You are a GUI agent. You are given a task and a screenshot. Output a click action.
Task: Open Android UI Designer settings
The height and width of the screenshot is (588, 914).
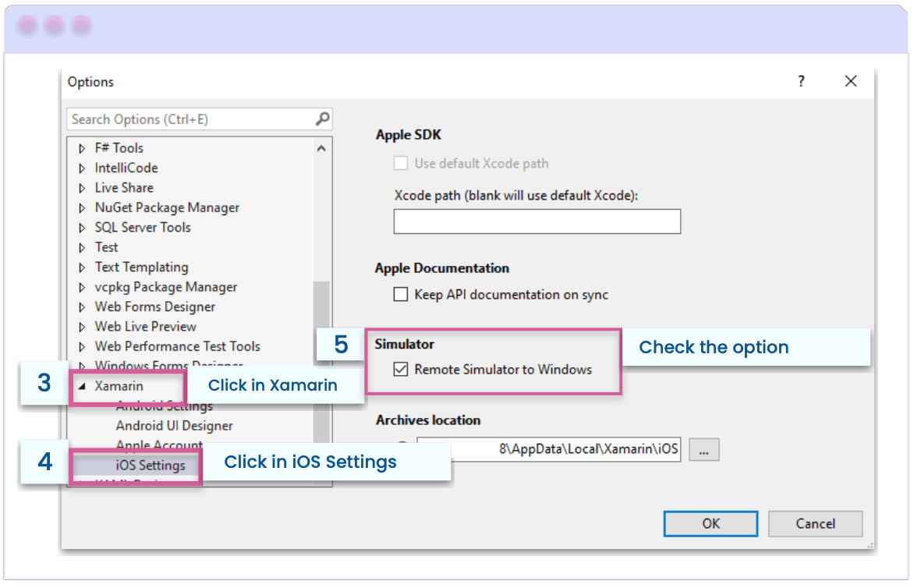174,426
